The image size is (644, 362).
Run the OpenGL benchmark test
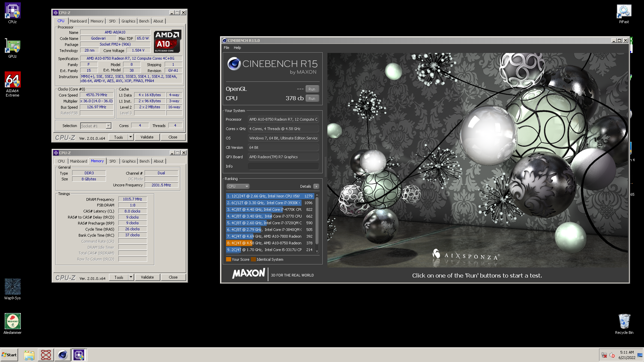[312, 89]
